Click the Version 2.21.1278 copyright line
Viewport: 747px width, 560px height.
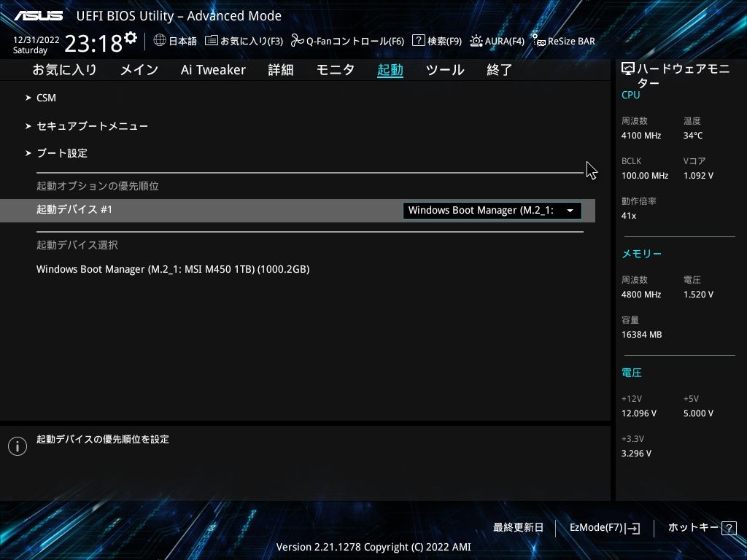point(373,547)
